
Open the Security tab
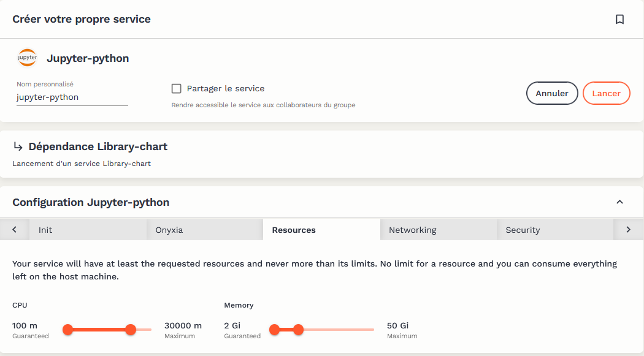tap(523, 230)
